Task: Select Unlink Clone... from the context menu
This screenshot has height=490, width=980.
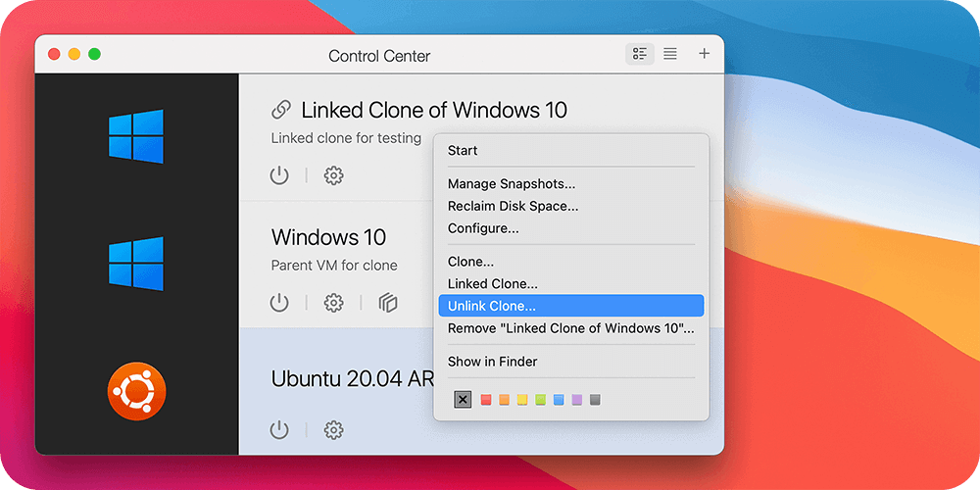Action: click(x=492, y=306)
